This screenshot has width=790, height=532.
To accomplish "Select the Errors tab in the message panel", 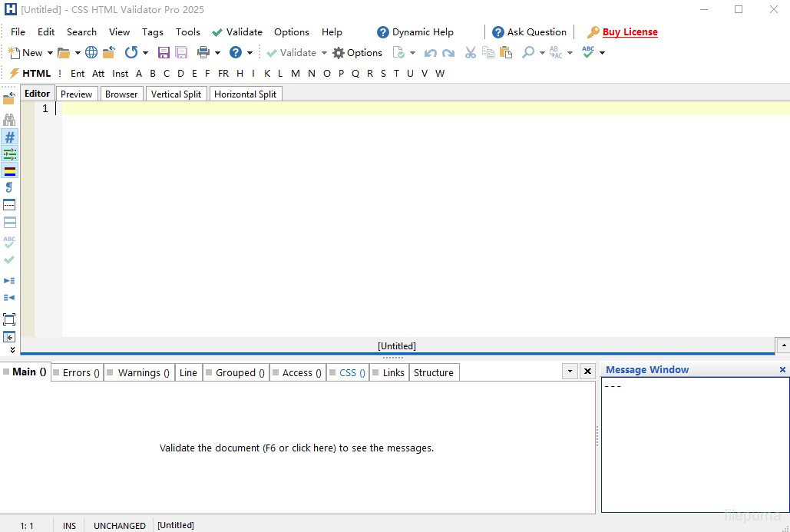I will tap(76, 372).
